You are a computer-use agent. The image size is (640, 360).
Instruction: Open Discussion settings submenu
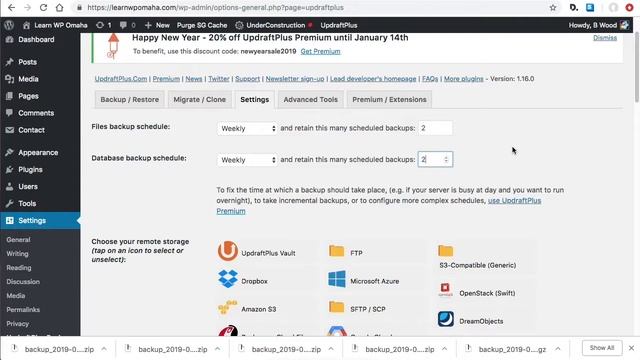tap(23, 282)
